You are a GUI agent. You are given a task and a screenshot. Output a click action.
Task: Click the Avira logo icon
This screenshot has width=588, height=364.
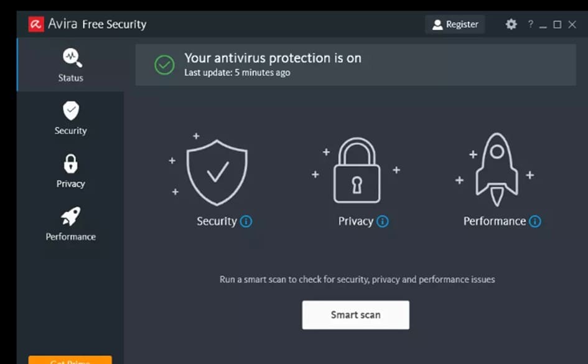[35, 24]
